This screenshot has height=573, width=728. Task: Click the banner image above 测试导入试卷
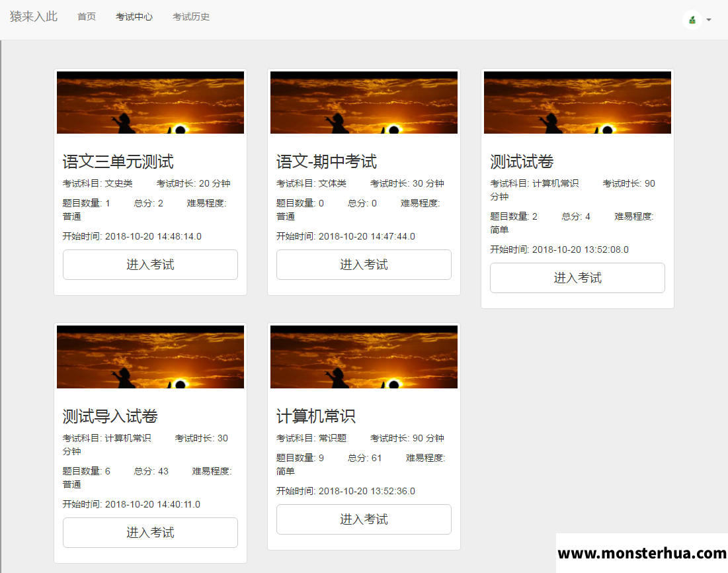(x=151, y=357)
